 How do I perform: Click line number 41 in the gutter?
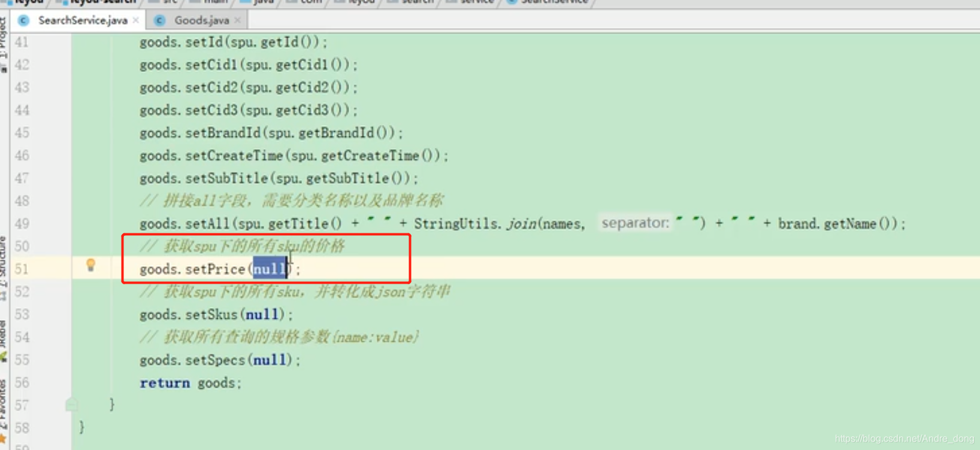(x=22, y=42)
